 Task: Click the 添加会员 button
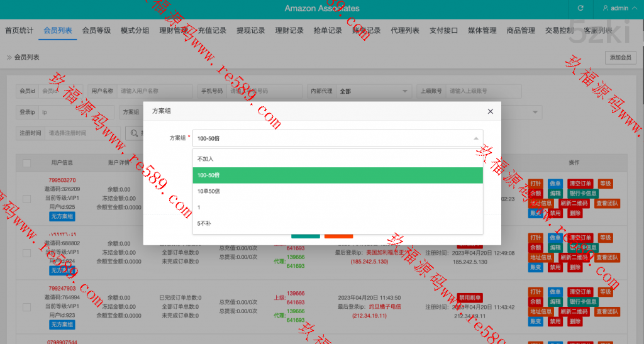[621, 57]
